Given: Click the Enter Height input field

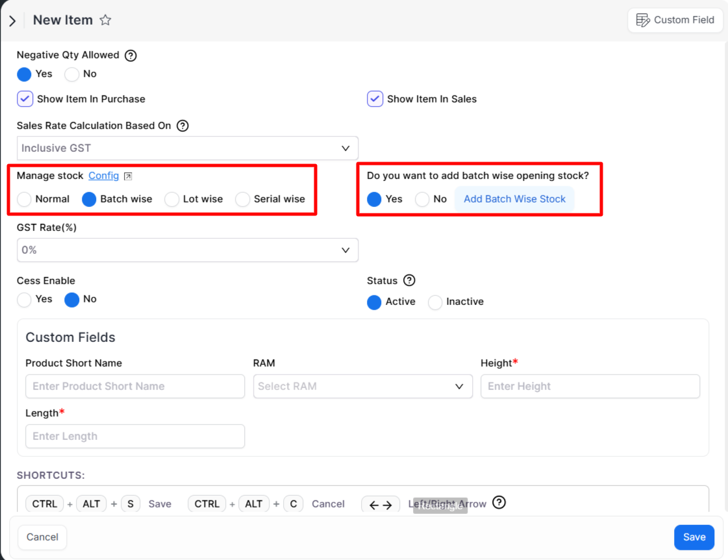Looking at the screenshot, I should click(x=590, y=386).
